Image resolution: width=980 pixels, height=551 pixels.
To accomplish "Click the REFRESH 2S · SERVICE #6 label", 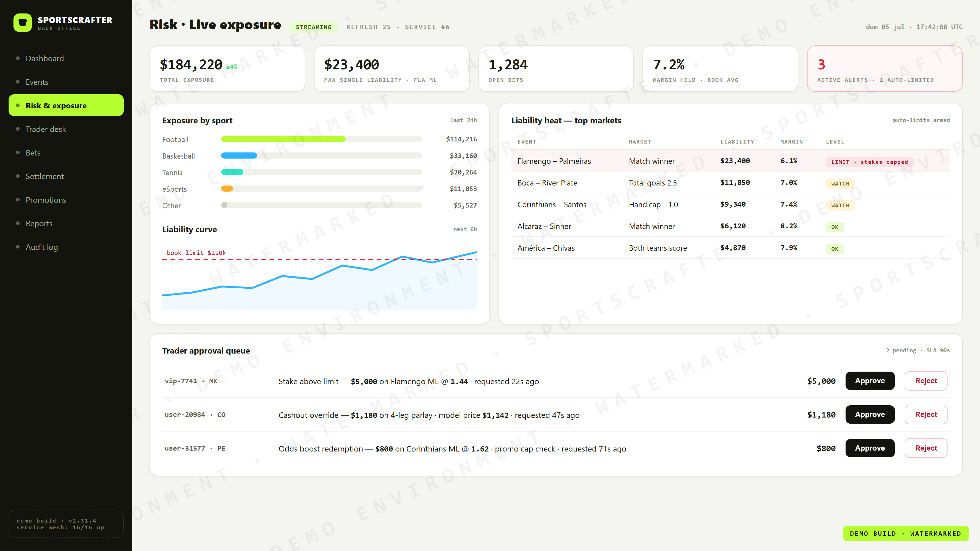I will [x=398, y=27].
